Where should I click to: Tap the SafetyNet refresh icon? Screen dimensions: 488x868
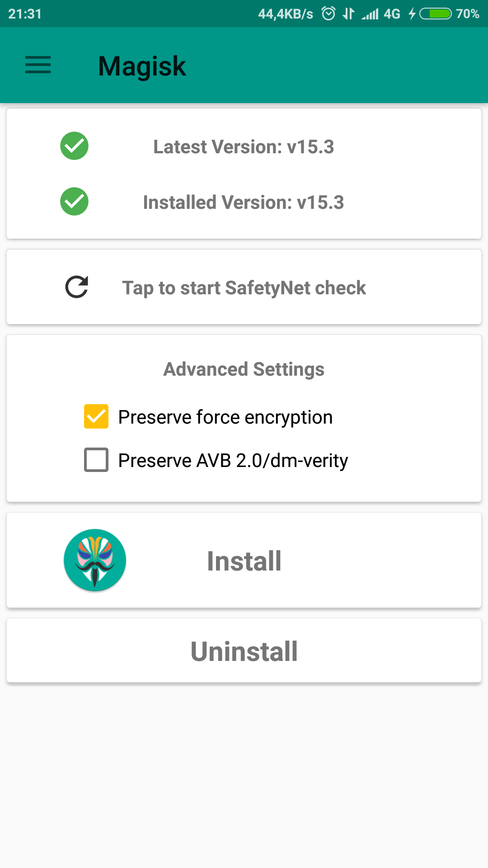pyautogui.click(x=76, y=287)
